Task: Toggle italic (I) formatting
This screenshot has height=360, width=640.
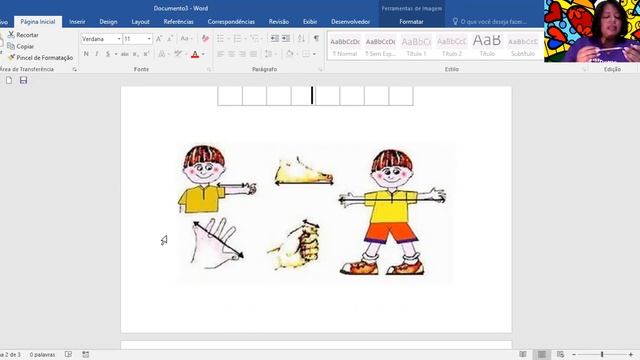Action: pyautogui.click(x=97, y=54)
